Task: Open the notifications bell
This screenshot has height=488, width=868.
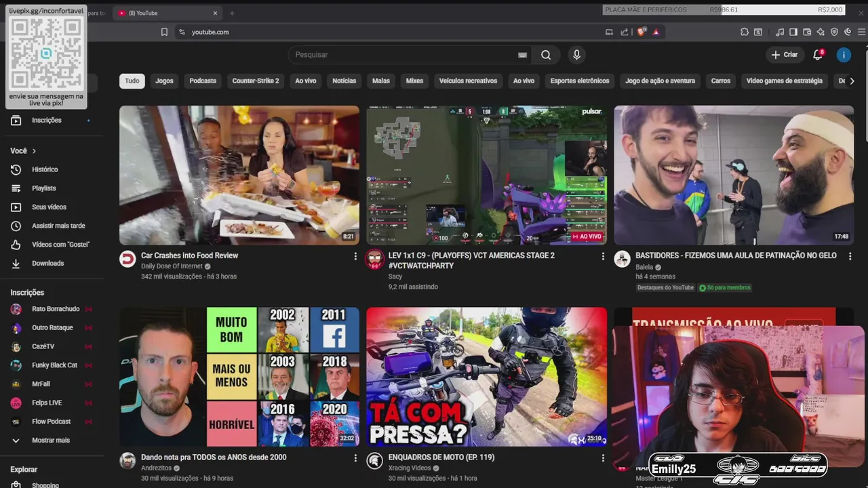Action: (818, 55)
